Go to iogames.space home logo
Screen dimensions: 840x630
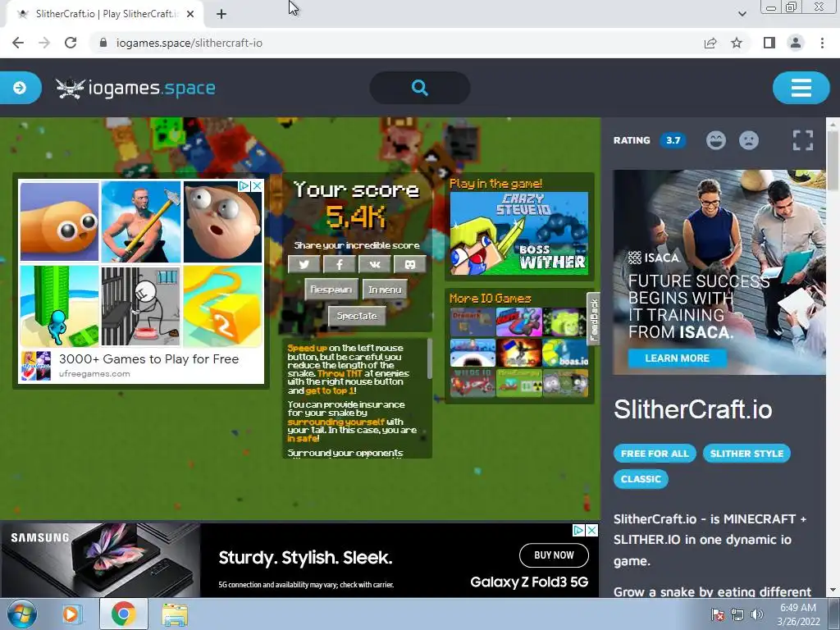point(135,88)
